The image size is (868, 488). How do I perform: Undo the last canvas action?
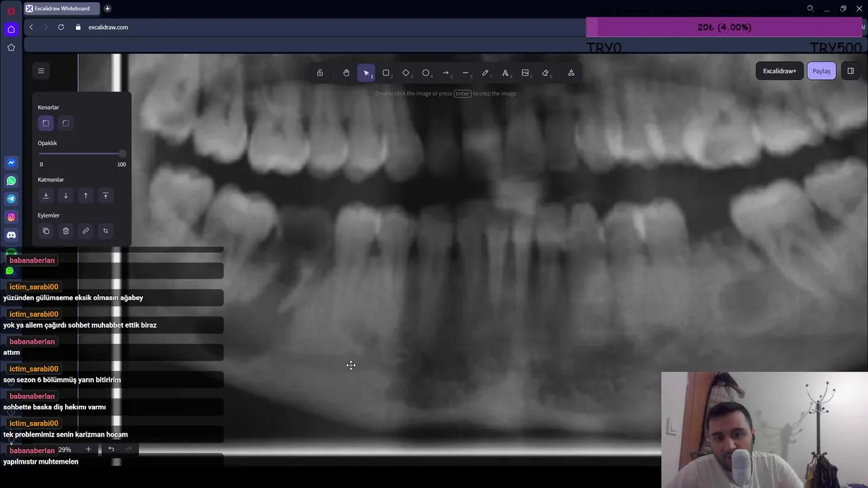click(111, 449)
